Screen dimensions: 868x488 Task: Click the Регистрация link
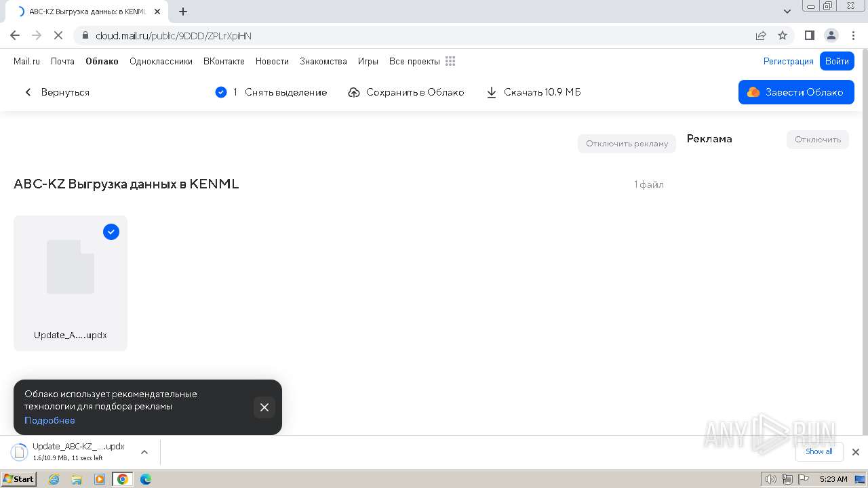pos(788,61)
